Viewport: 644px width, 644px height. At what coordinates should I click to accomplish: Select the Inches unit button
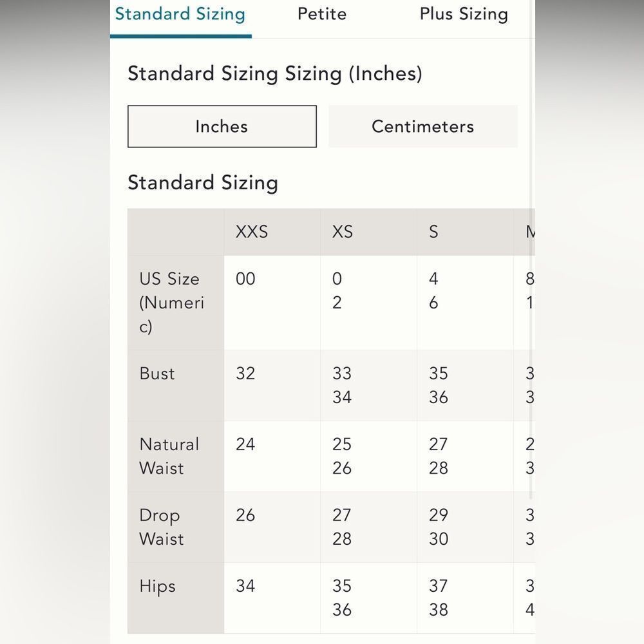tap(222, 126)
